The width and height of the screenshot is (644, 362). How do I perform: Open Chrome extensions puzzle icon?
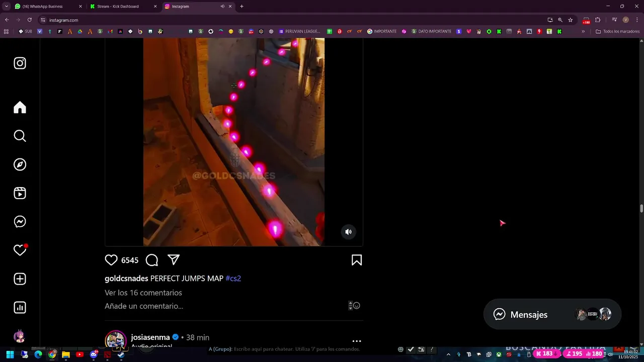[598, 20]
